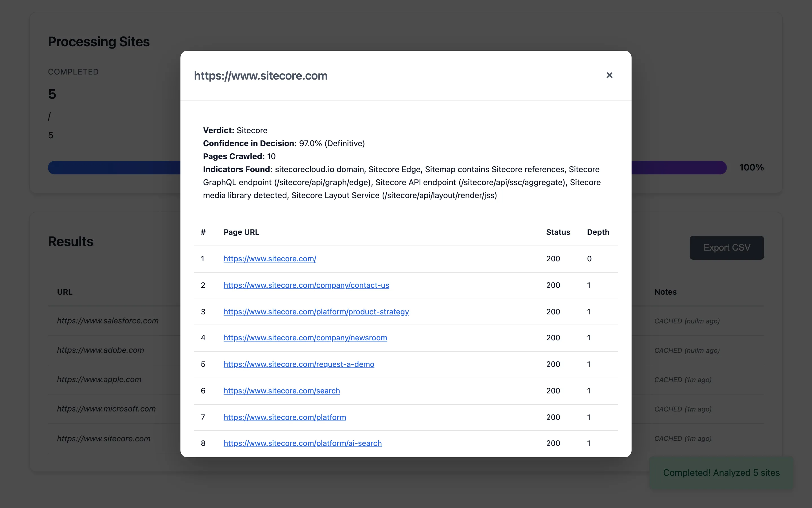This screenshot has width=812, height=508.
Task: Click the Processing Sites heading
Action: pos(99,42)
